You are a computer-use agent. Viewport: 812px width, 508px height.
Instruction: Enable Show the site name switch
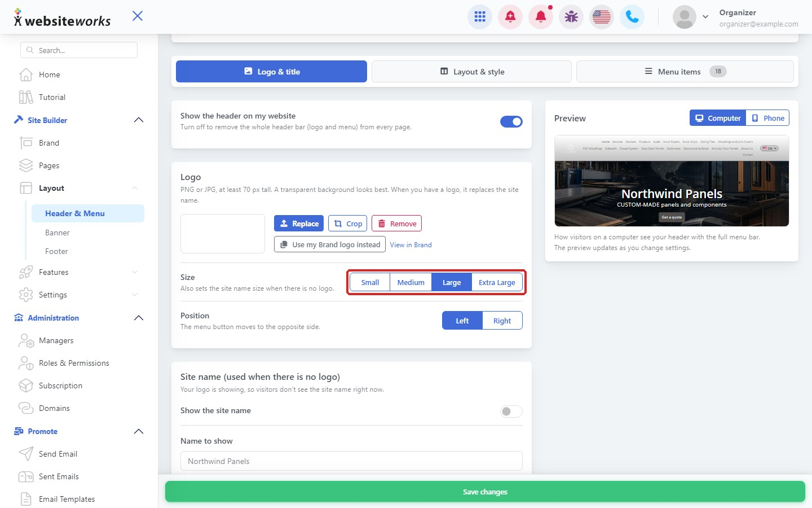coord(511,411)
